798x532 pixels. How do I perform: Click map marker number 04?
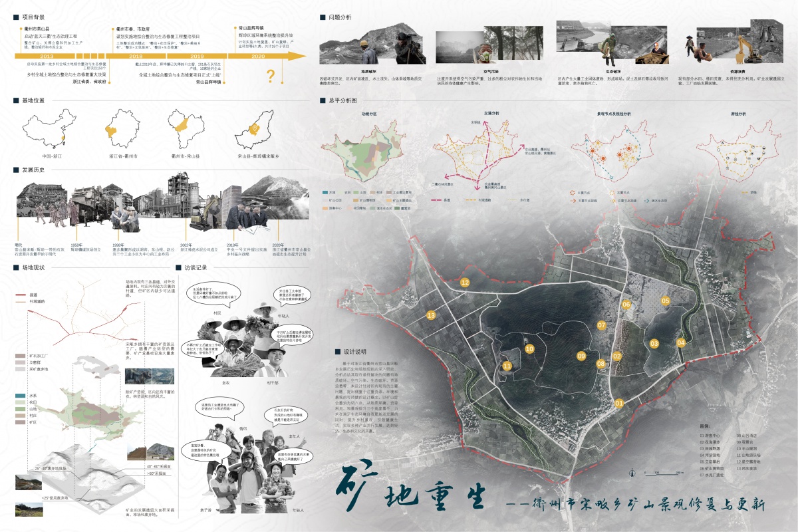click(x=681, y=342)
